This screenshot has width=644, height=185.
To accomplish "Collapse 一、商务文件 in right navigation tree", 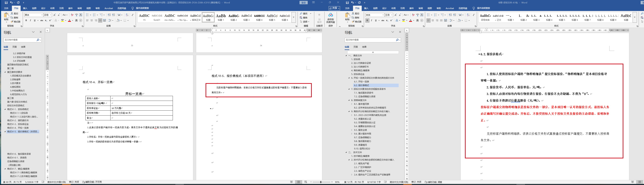I will 346,56.
